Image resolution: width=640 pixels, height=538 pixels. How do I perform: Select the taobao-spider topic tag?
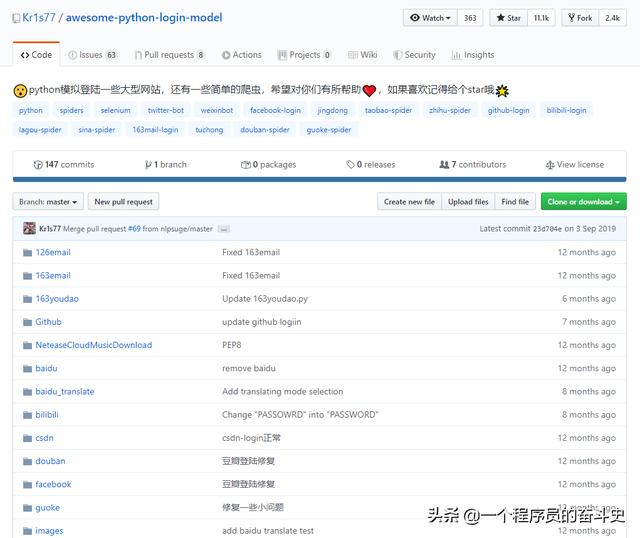[388, 110]
